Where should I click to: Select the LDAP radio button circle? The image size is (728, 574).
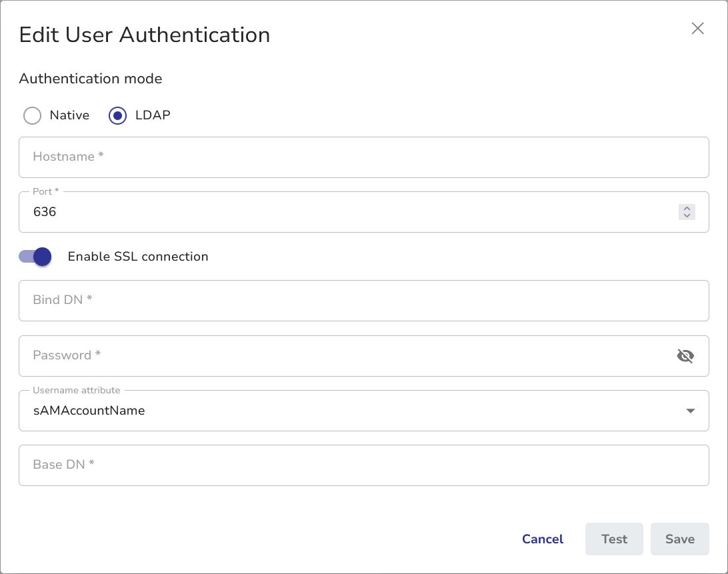117,116
